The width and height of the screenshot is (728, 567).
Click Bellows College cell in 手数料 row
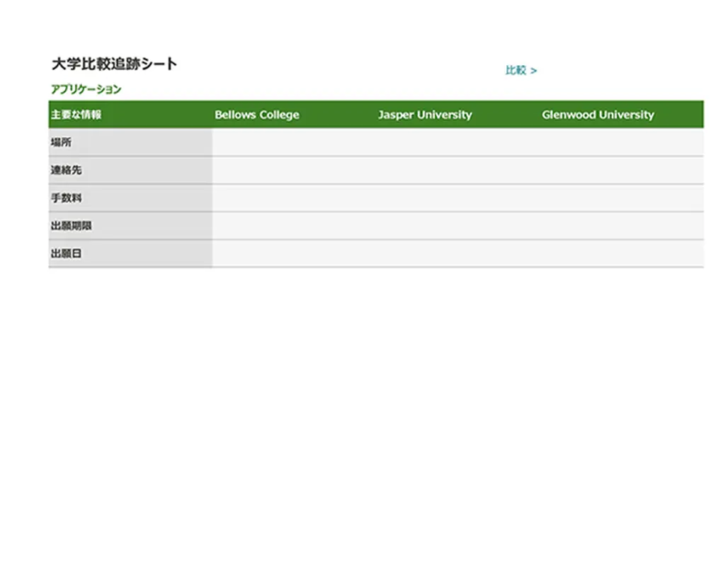295,198
